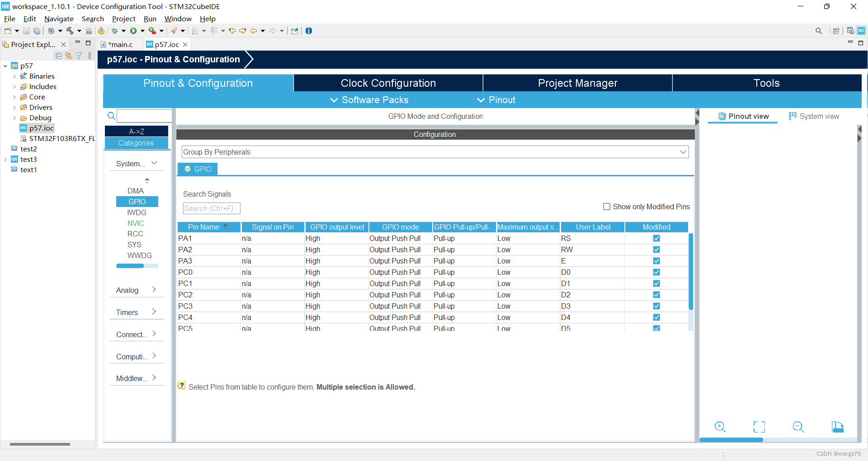Open the Group By Peripherals dropdown
Image resolution: width=868 pixels, height=461 pixels.
435,152
